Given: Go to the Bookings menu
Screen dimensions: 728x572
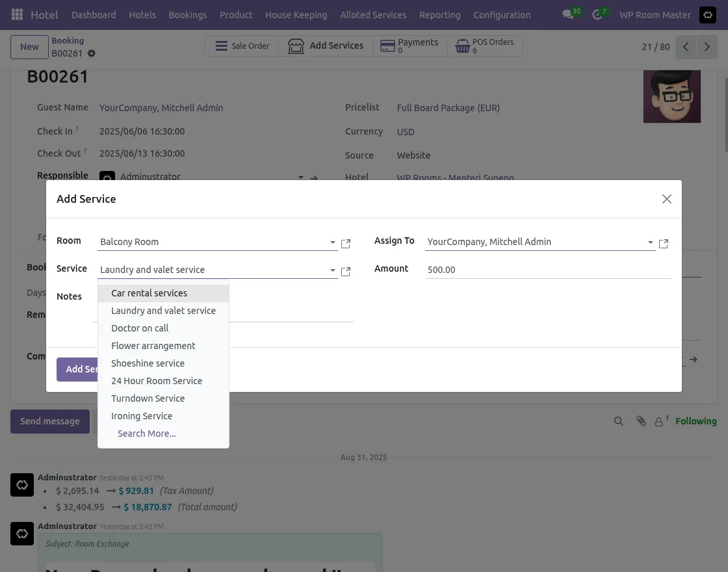Looking at the screenshot, I should (x=187, y=14).
